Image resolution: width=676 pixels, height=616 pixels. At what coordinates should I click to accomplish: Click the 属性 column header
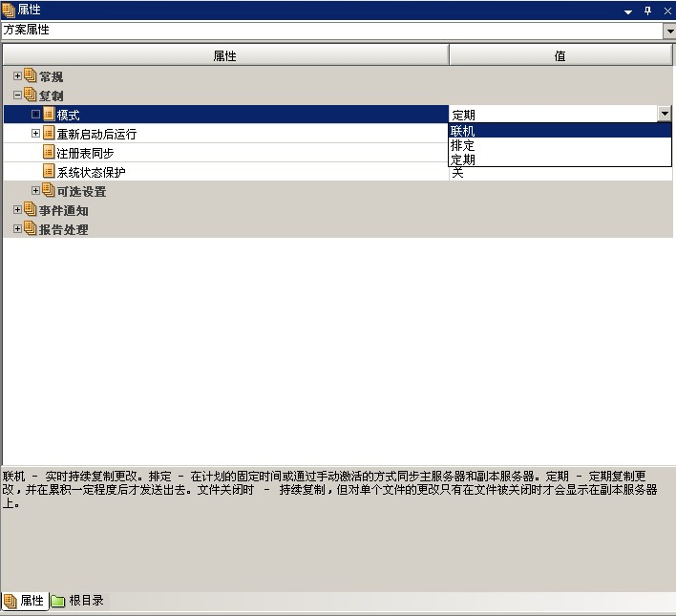click(x=225, y=56)
